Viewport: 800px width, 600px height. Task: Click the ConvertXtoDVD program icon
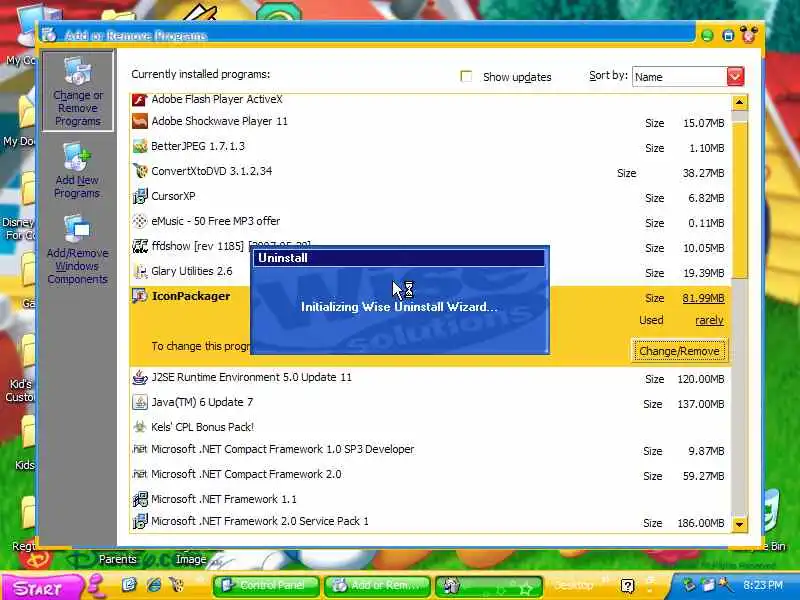click(x=140, y=171)
